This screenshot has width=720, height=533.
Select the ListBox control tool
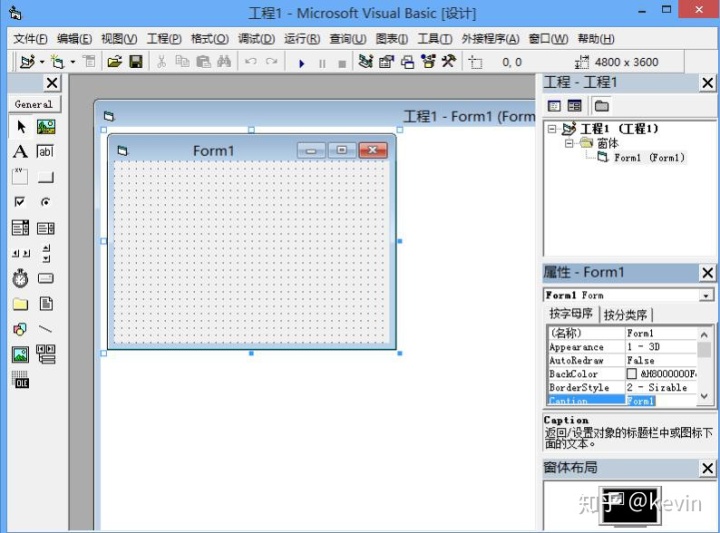(x=46, y=228)
